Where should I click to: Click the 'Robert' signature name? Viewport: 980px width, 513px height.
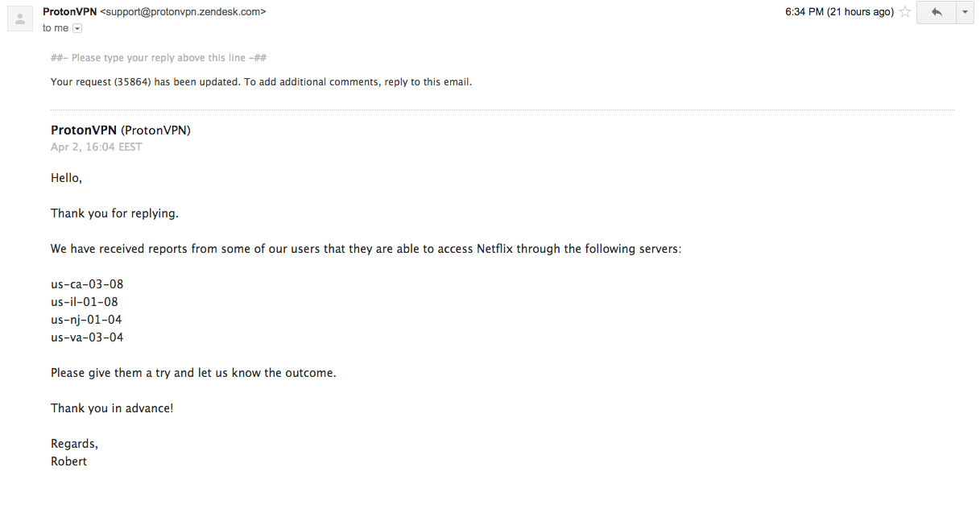68,461
